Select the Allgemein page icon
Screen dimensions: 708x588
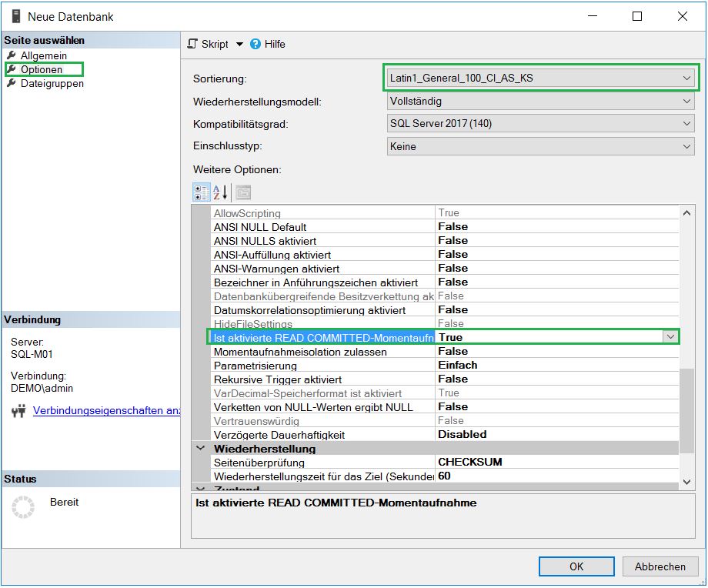coord(12,55)
